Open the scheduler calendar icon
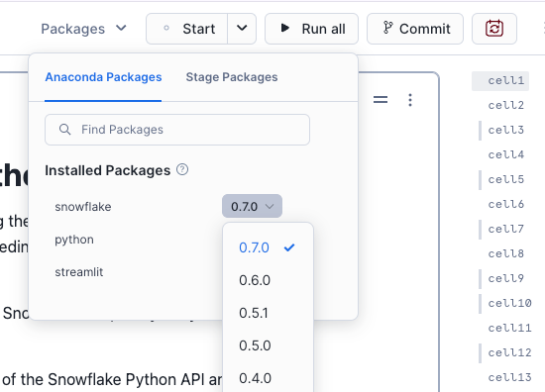The width and height of the screenshot is (545, 392). click(494, 29)
